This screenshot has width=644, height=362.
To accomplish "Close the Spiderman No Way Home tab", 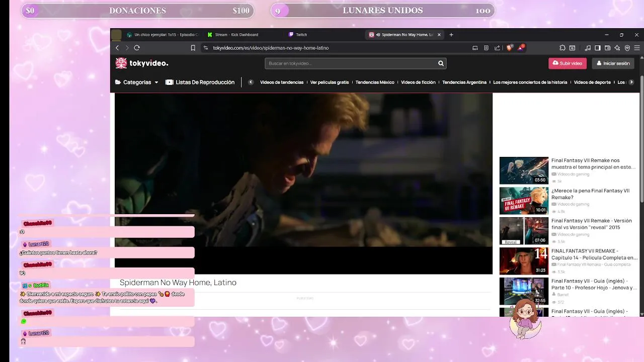I will coord(439,35).
